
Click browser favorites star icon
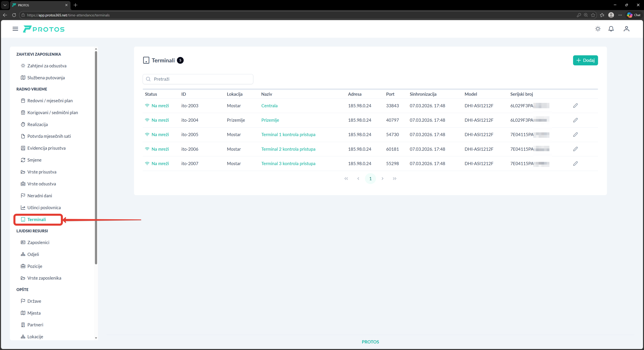(x=593, y=15)
